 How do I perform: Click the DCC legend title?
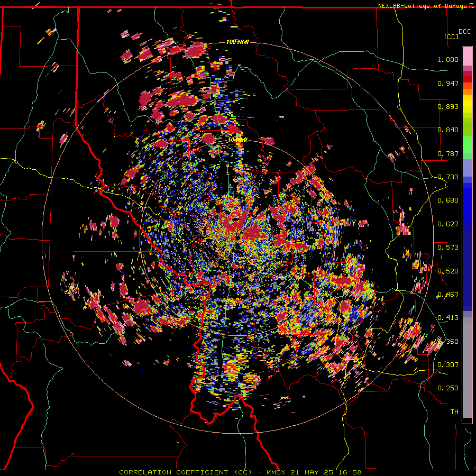464,32
